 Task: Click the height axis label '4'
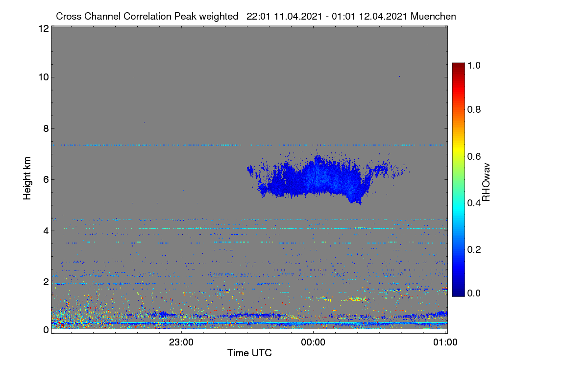coord(46,230)
